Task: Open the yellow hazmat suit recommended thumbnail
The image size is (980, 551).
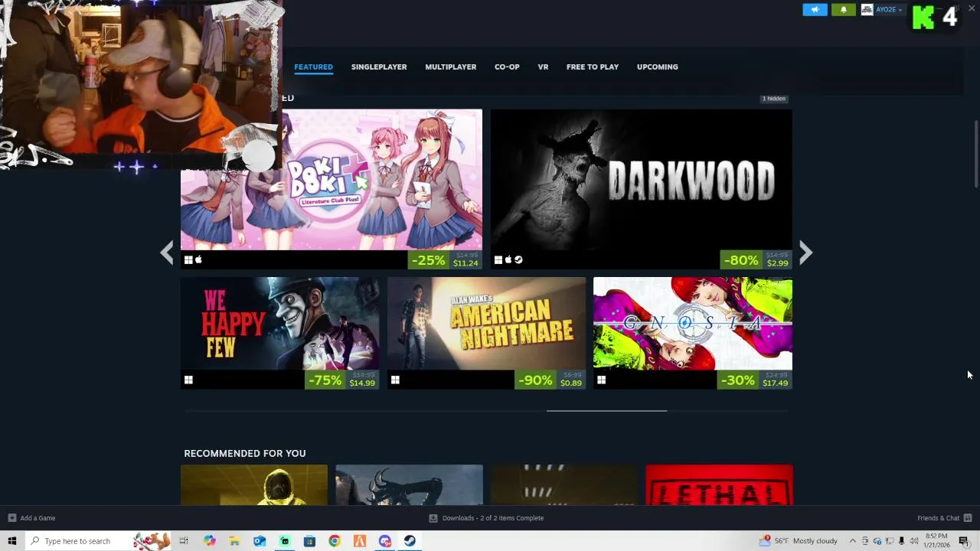Action: pyautogui.click(x=254, y=484)
